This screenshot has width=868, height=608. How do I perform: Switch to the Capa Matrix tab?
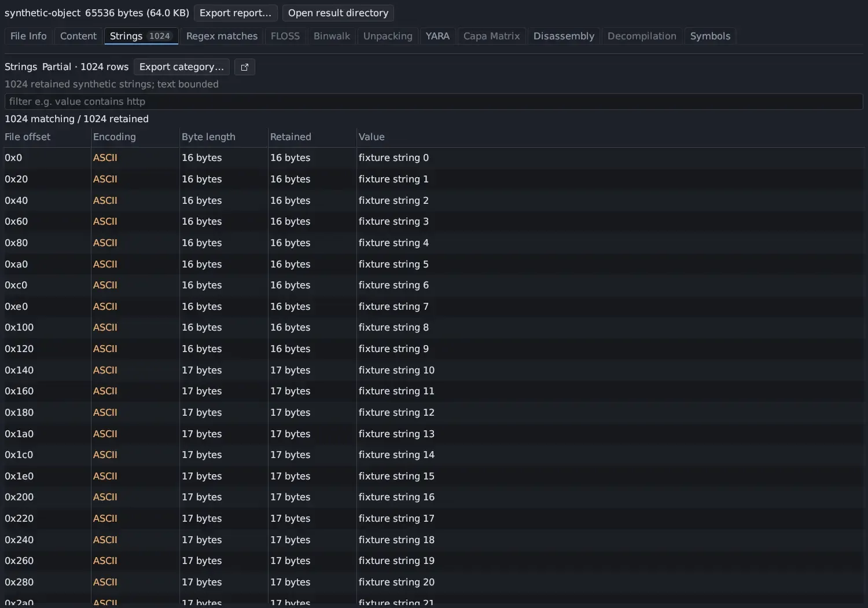(491, 36)
